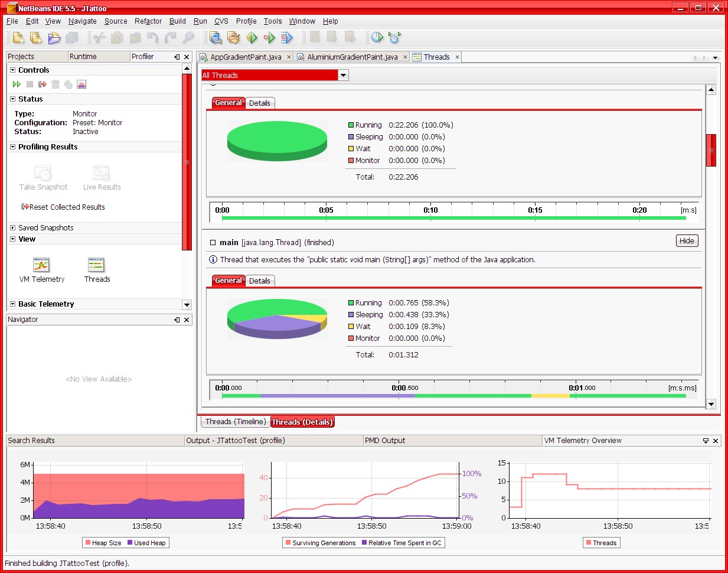This screenshot has height=573, width=728.
Task: Click the Debug Main Project toolbar icon
Action: (270, 38)
